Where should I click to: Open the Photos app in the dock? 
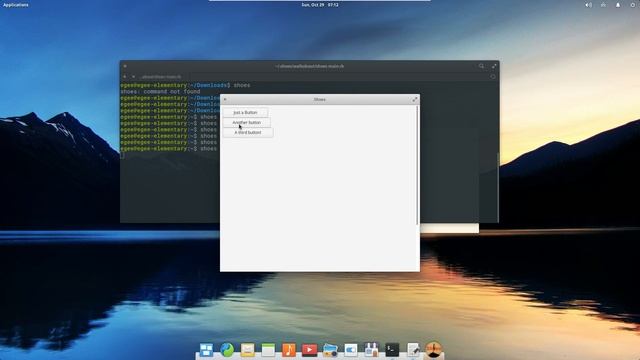[330, 350]
